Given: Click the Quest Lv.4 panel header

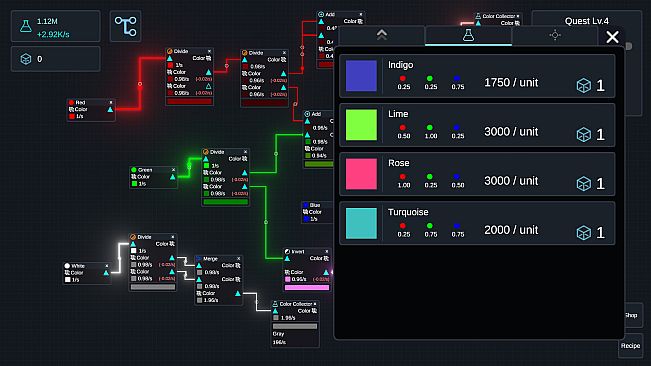Looking at the screenshot, I should pyautogui.click(x=586, y=21).
